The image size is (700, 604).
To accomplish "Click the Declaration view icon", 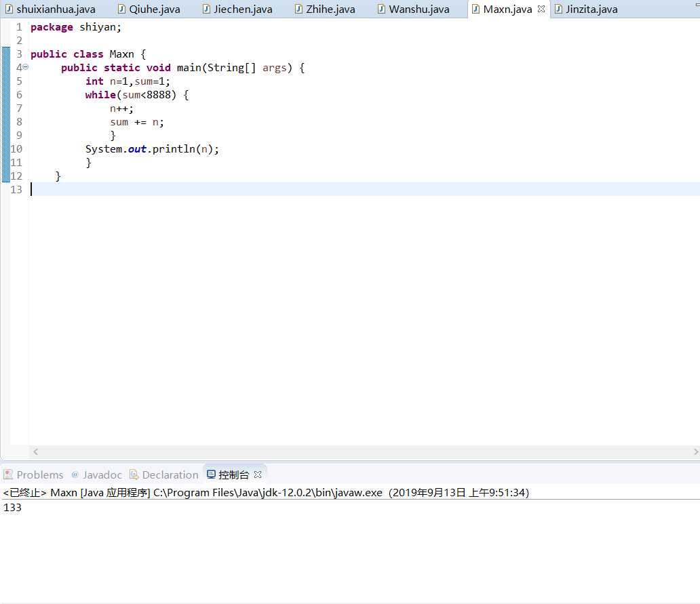I will point(134,475).
